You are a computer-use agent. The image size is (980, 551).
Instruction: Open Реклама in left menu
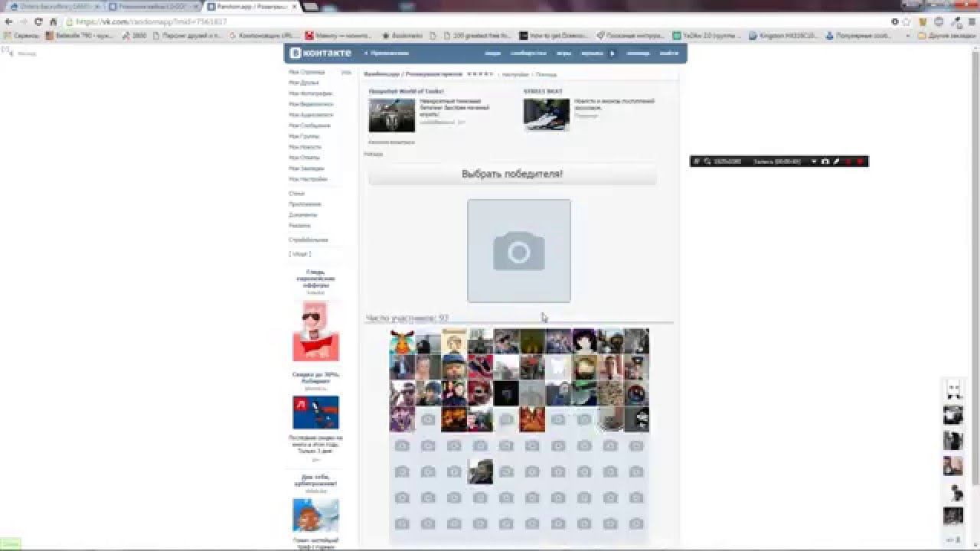(299, 226)
